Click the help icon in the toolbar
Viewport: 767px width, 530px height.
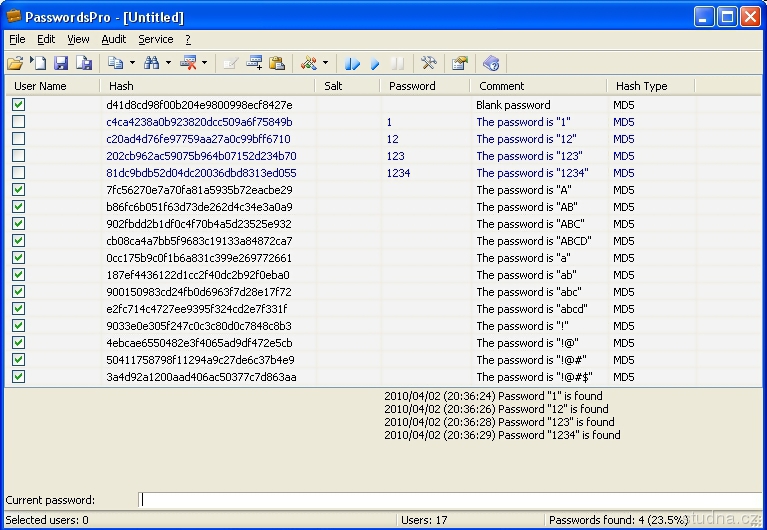click(490, 63)
